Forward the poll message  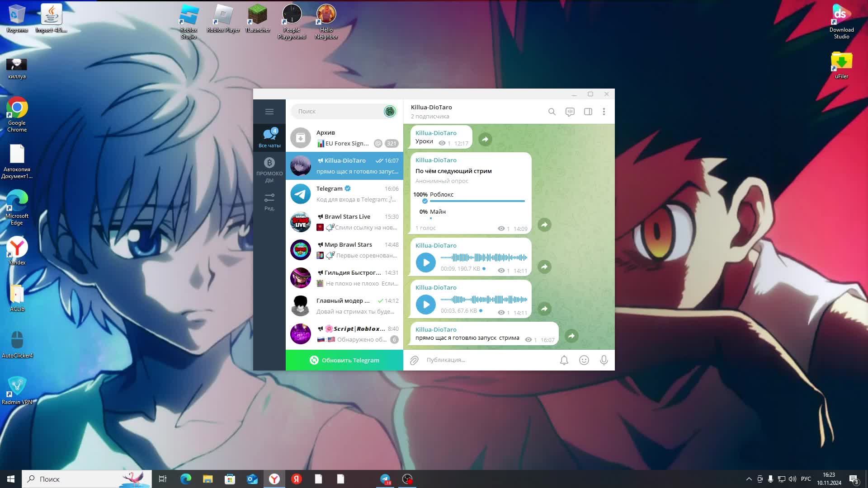[x=544, y=225]
